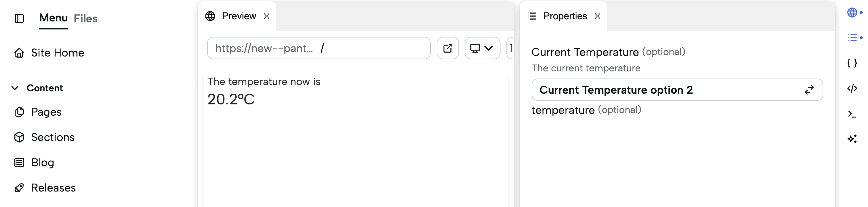
Task: Open the Current Temperature option 2 selector
Action: pyautogui.click(x=674, y=90)
